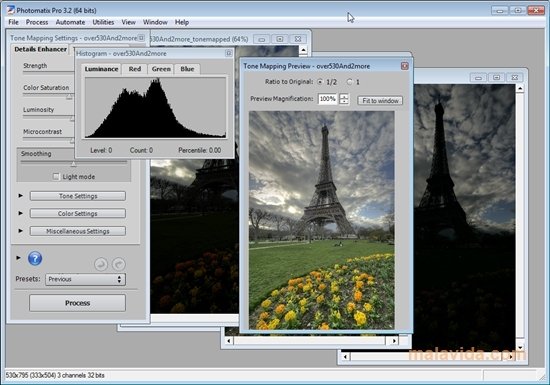The height and width of the screenshot is (385, 550).
Task: Click the histogram graph area
Action: tap(155, 107)
